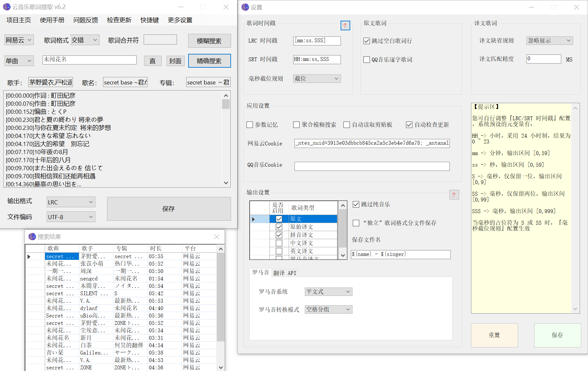588x371 pixels.
Task: Select the Galileo search result row
Action: [121, 353]
